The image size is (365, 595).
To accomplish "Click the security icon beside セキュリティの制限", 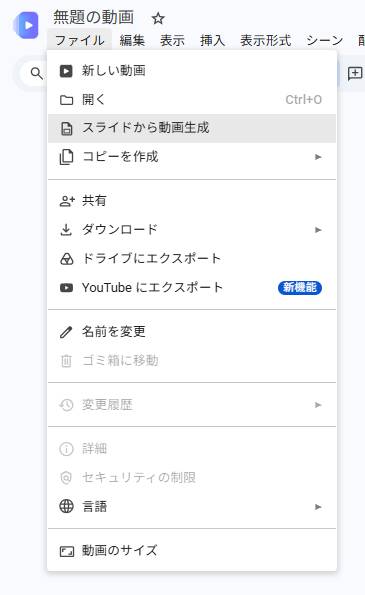I will click(x=66, y=477).
